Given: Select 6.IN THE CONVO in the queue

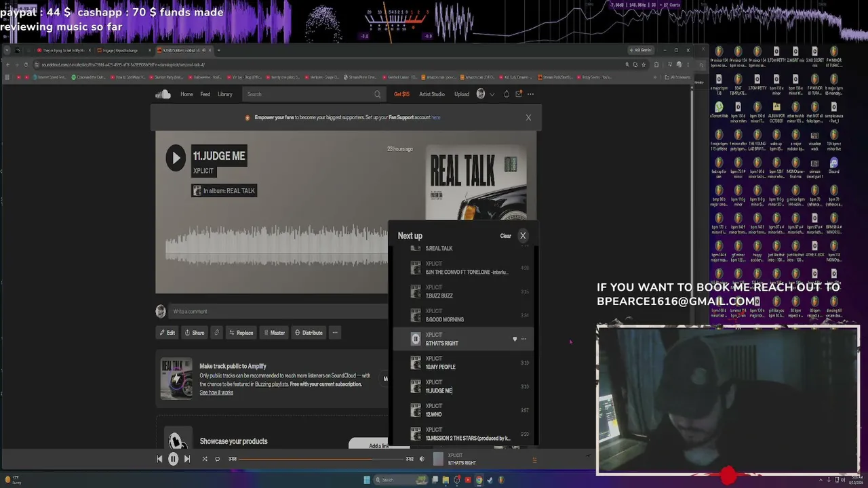Looking at the screenshot, I should 463,268.
